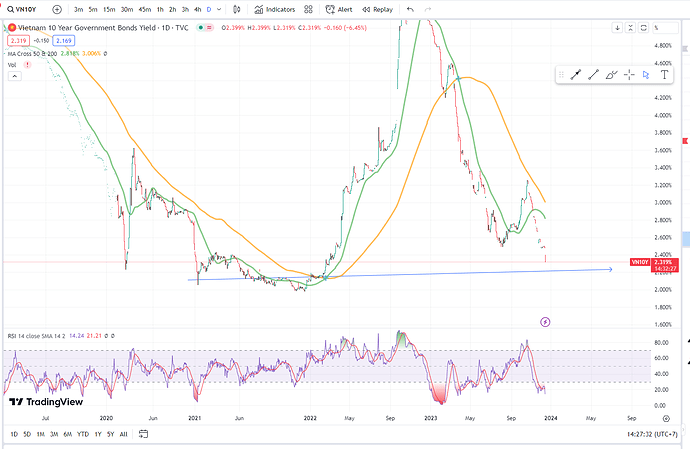Open the candlestick chart type menu

coord(237,9)
